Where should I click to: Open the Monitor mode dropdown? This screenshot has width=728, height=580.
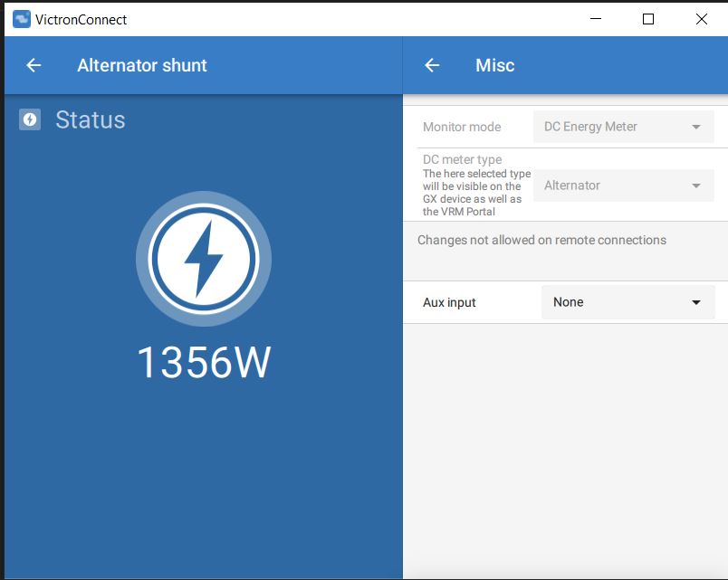pos(624,127)
